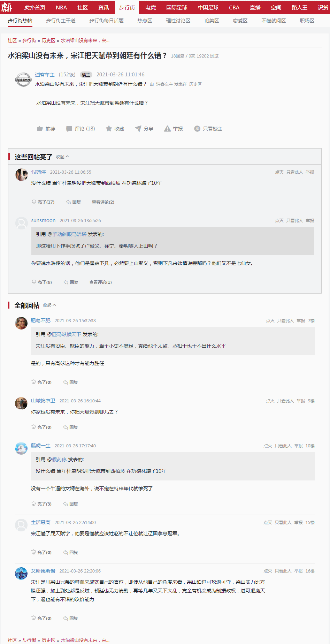This screenshot has width=330, height=644.
Task: Open 逍客车主's user profile link
Action: (45, 75)
